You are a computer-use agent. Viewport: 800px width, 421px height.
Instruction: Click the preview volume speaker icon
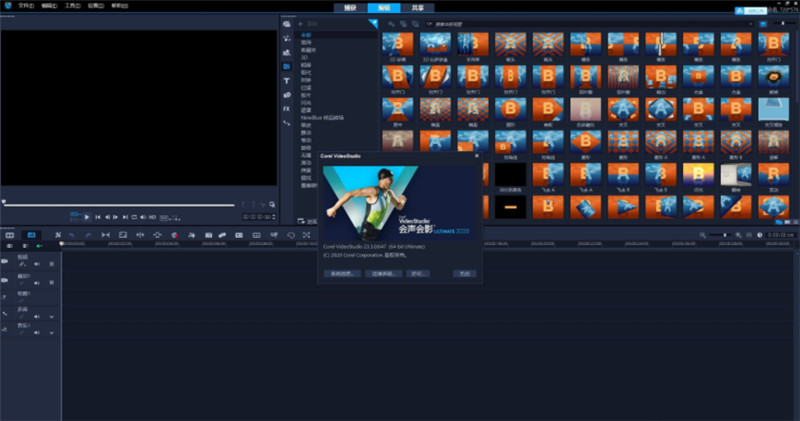pos(143,217)
